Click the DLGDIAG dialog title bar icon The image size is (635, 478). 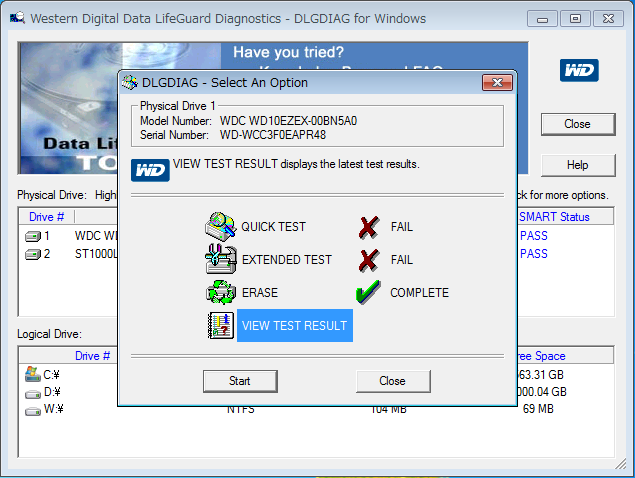[x=130, y=83]
